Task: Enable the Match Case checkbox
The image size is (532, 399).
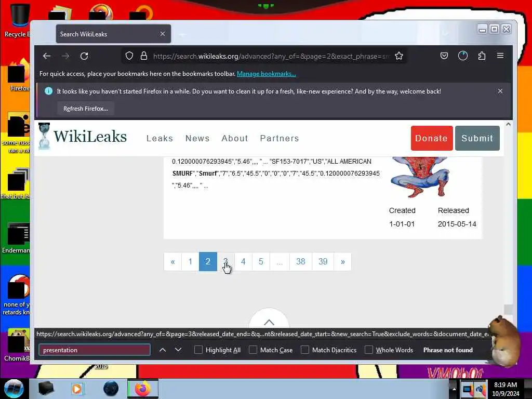Action: tap(253, 350)
